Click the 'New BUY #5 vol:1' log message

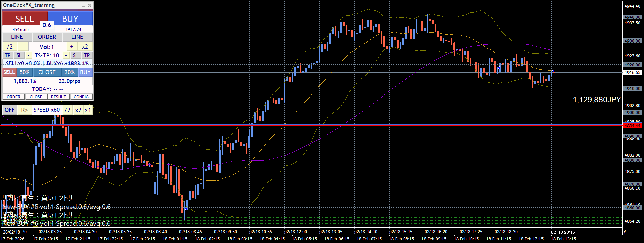click(56, 207)
